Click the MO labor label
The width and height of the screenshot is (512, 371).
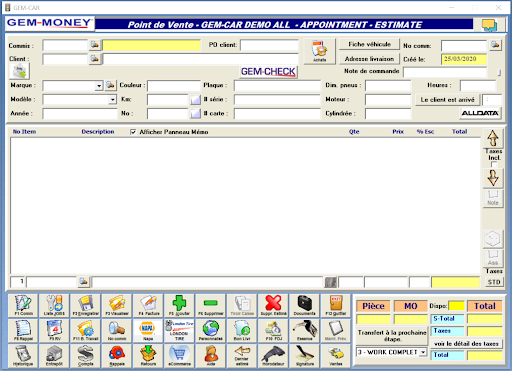pos(411,306)
